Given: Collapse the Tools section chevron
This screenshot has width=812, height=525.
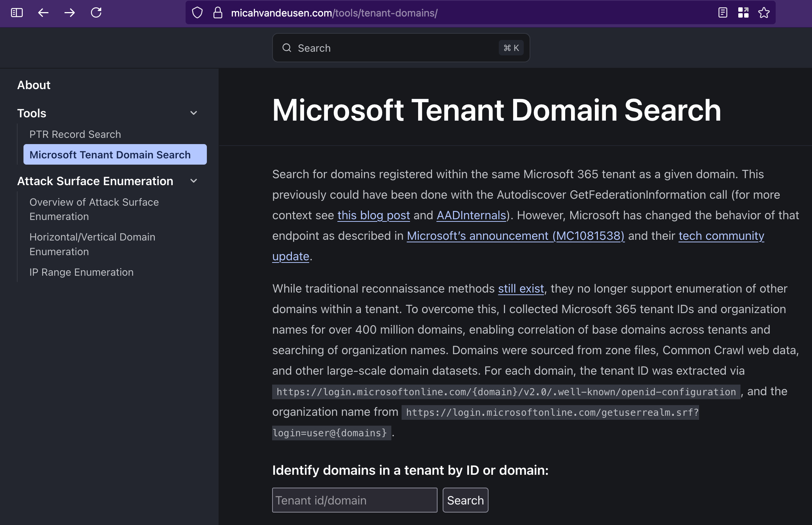Looking at the screenshot, I should point(194,113).
